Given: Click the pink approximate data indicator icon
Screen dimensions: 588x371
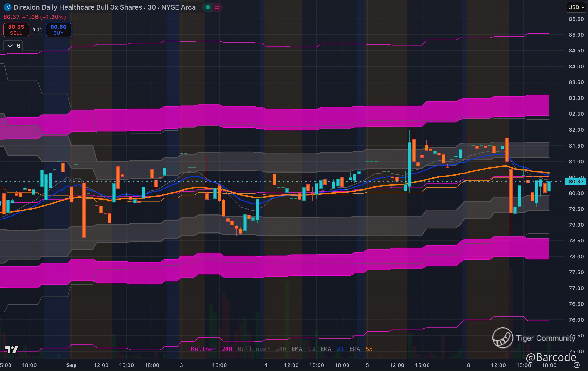Looking at the screenshot, I should (x=217, y=7).
